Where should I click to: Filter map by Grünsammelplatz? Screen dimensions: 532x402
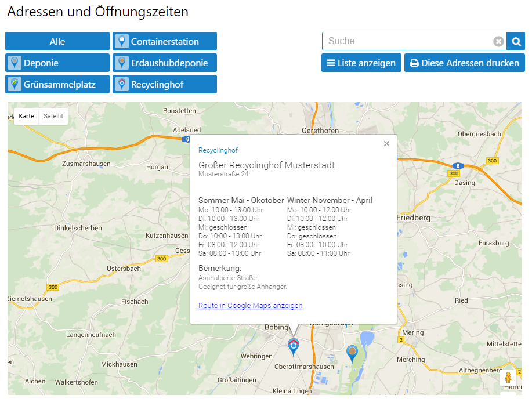coord(57,84)
